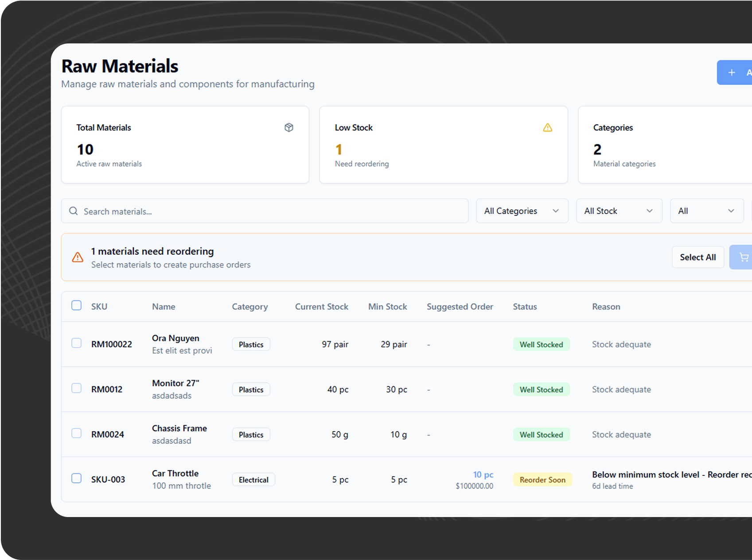Click the 10 pc suggested order link

coord(483,474)
